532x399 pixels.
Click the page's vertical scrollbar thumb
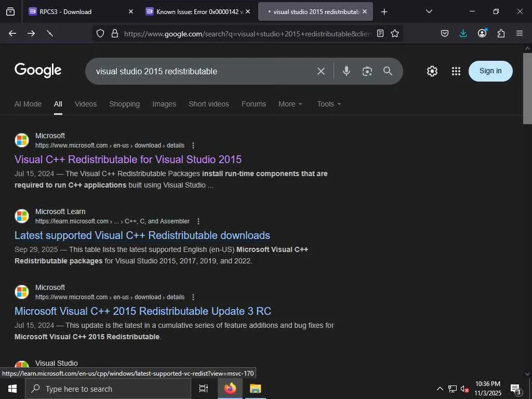pyautogui.click(x=527, y=88)
